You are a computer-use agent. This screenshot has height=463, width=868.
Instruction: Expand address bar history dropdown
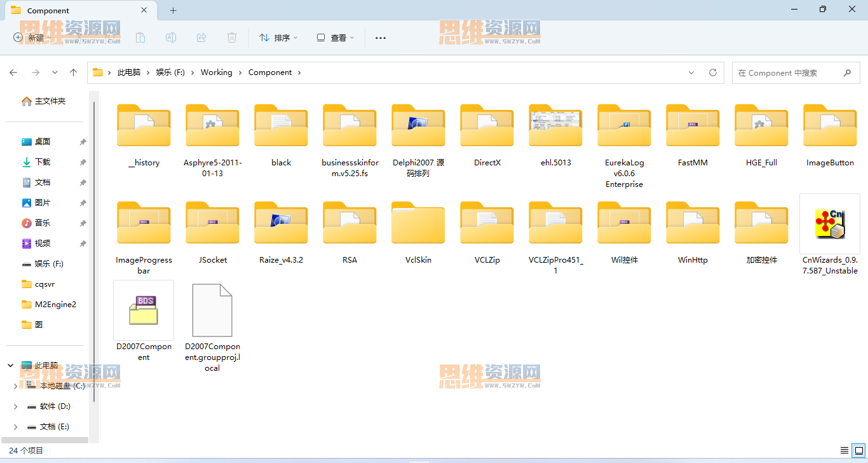(691, 73)
